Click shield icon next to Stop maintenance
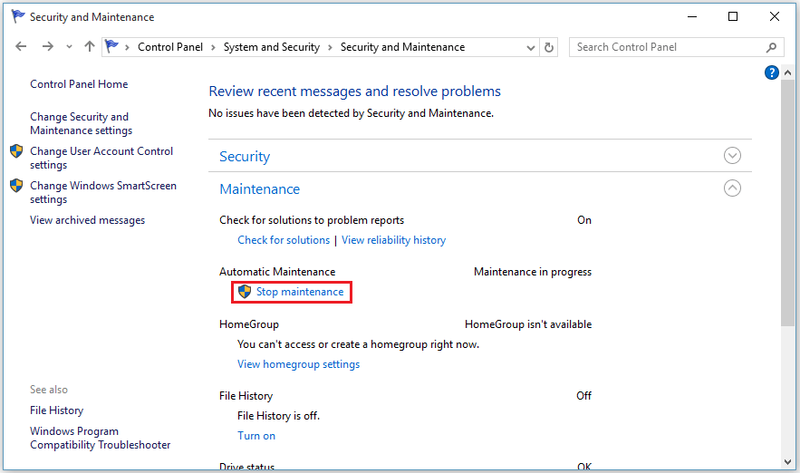The height and width of the screenshot is (473, 800). click(245, 292)
